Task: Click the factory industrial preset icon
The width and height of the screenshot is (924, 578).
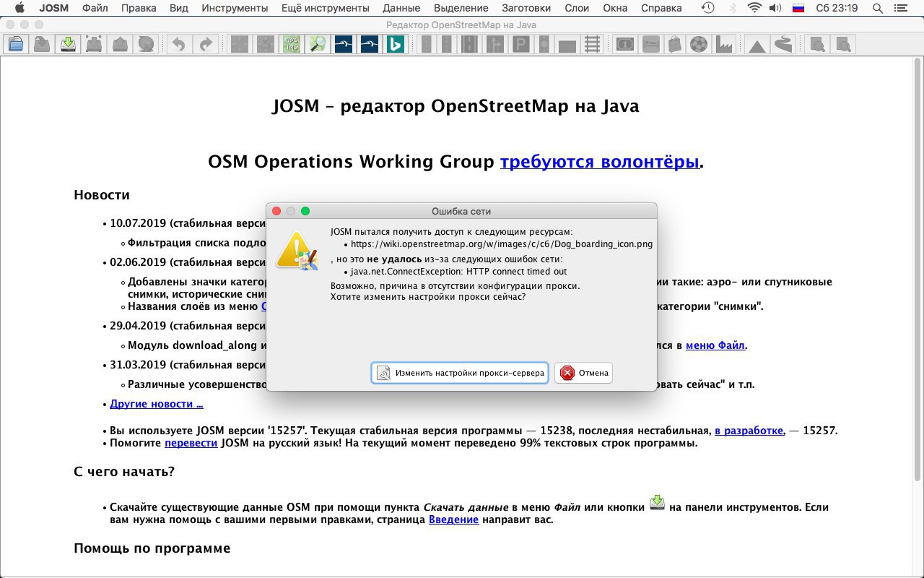Action: 723,44
